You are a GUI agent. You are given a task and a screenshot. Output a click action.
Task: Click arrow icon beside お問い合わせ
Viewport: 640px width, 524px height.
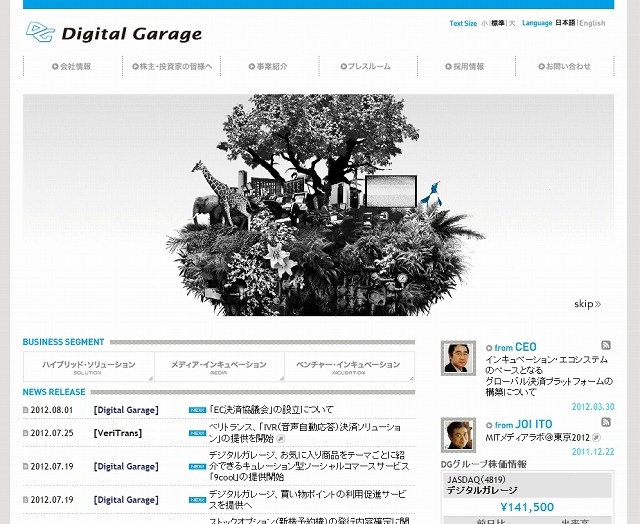pyautogui.click(x=542, y=66)
